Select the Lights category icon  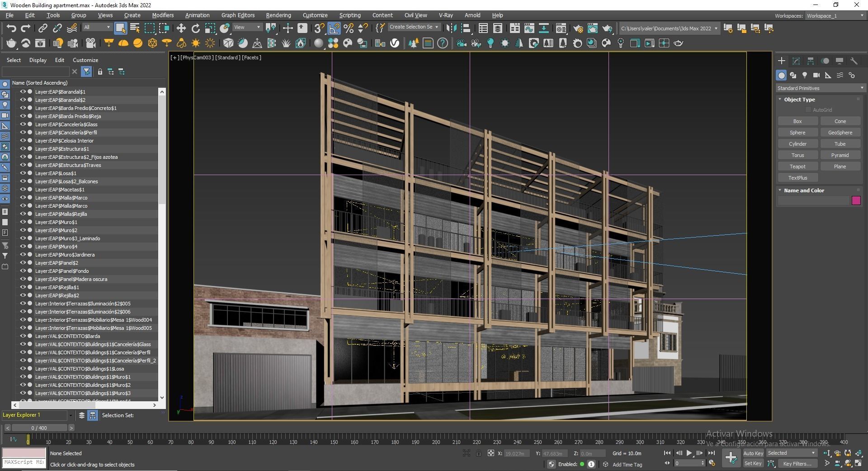pos(805,75)
